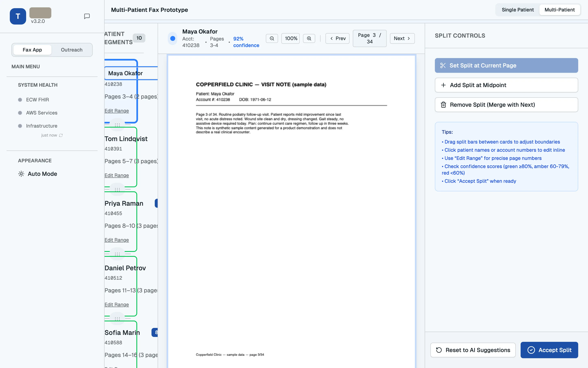Click Remove Split (Merge with Next)
This screenshot has width=588, height=368.
tap(506, 105)
